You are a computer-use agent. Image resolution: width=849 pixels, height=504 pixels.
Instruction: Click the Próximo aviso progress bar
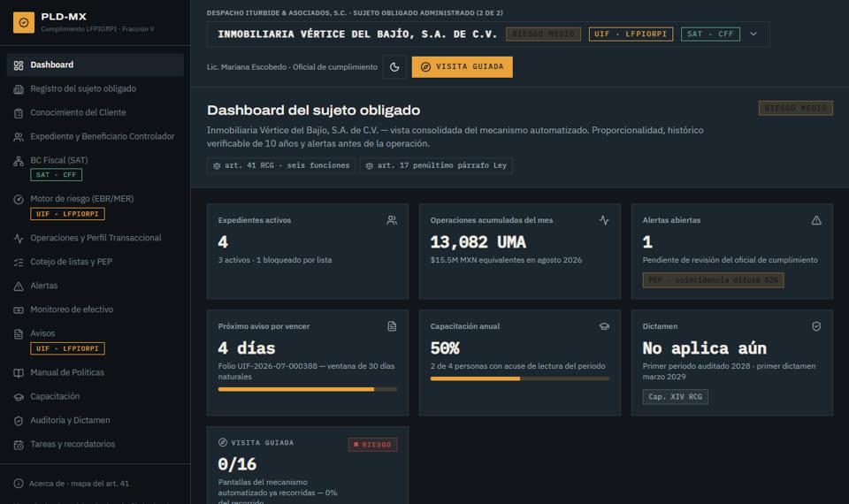click(x=308, y=389)
